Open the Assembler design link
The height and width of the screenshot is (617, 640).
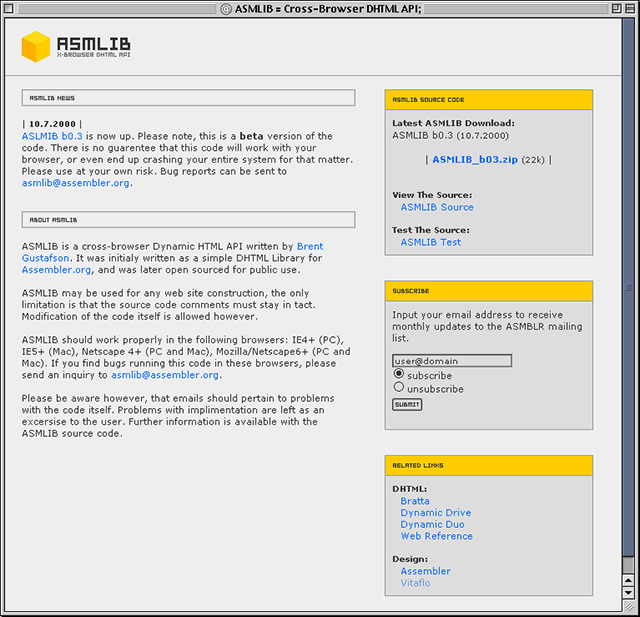[425, 571]
